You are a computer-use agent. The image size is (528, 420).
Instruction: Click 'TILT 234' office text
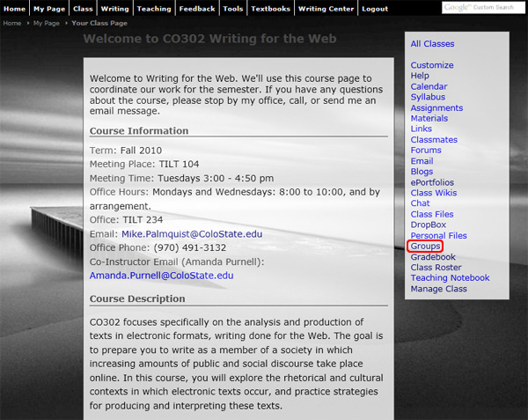pyautogui.click(x=143, y=219)
